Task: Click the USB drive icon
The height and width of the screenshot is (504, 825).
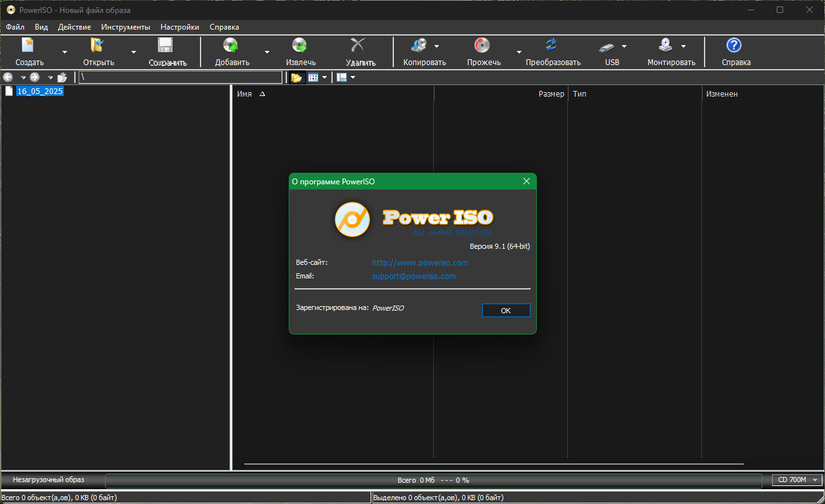Action: point(607,46)
